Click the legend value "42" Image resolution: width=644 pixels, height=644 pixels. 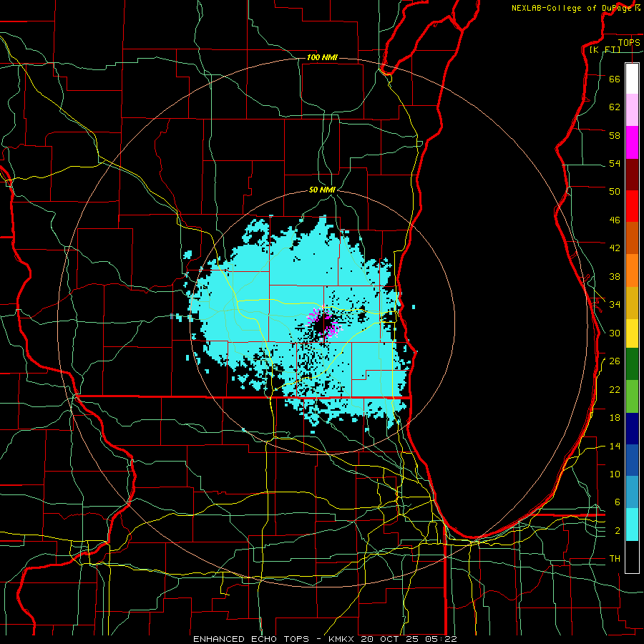click(615, 248)
